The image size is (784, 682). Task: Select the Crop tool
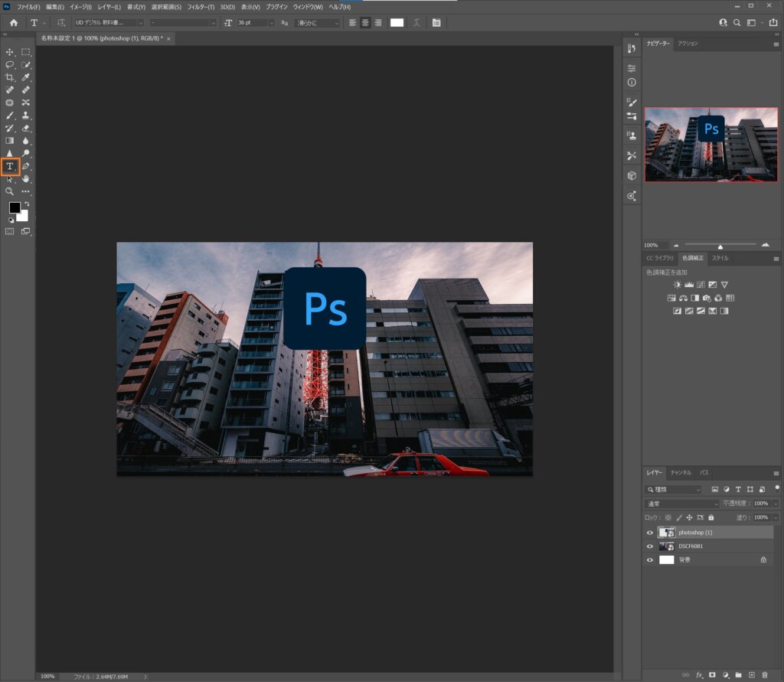pos(9,77)
